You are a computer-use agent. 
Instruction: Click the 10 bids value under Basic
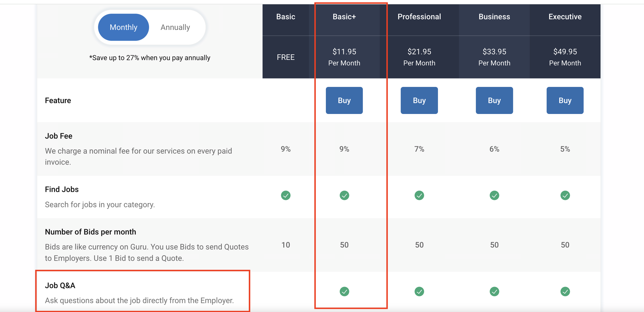pos(286,245)
